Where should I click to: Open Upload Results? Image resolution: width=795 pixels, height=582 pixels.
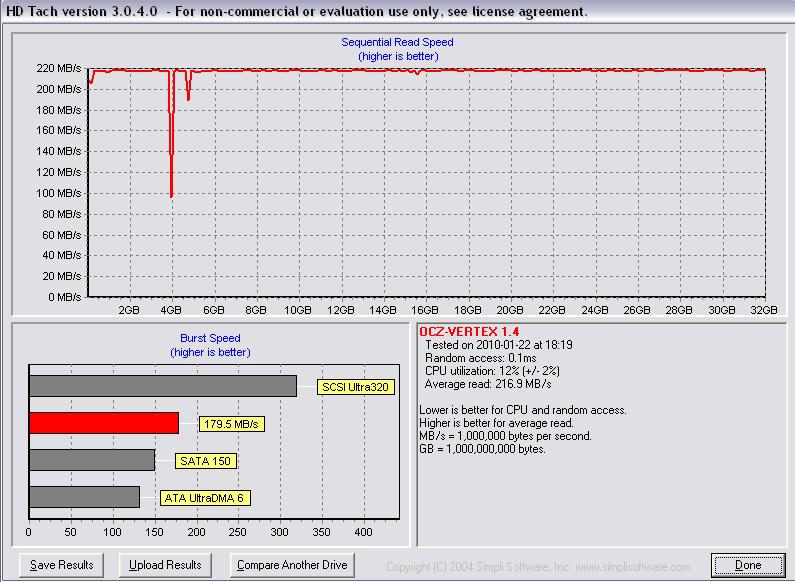tap(165, 565)
